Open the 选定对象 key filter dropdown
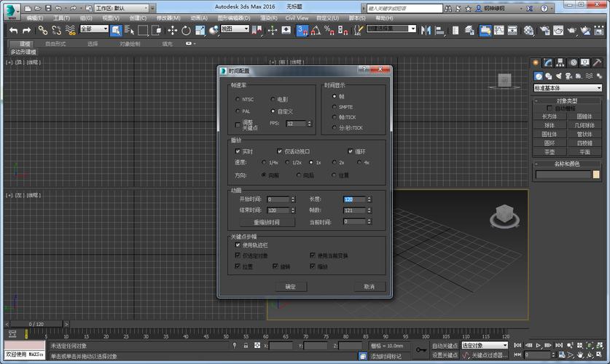Image resolution: width=610 pixels, height=364 pixels. click(x=485, y=346)
